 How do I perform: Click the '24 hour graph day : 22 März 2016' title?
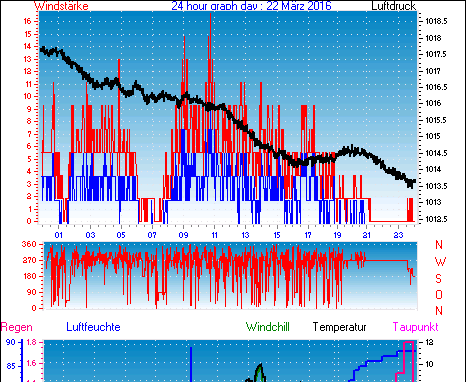pos(251,6)
